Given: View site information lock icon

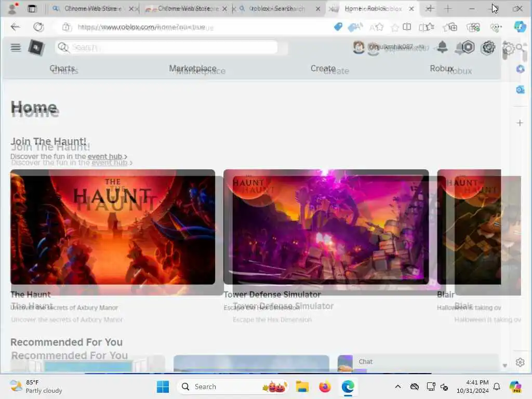Looking at the screenshot, I should point(66,27).
